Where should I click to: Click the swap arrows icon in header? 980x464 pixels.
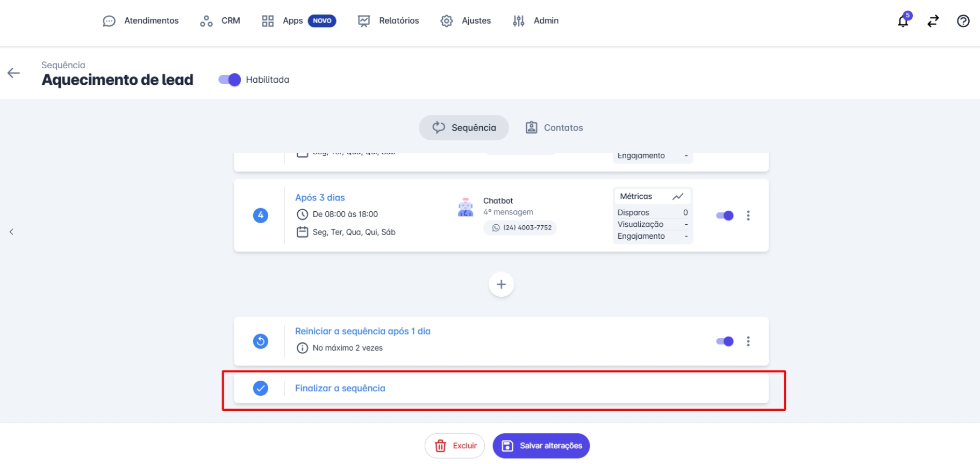(933, 21)
